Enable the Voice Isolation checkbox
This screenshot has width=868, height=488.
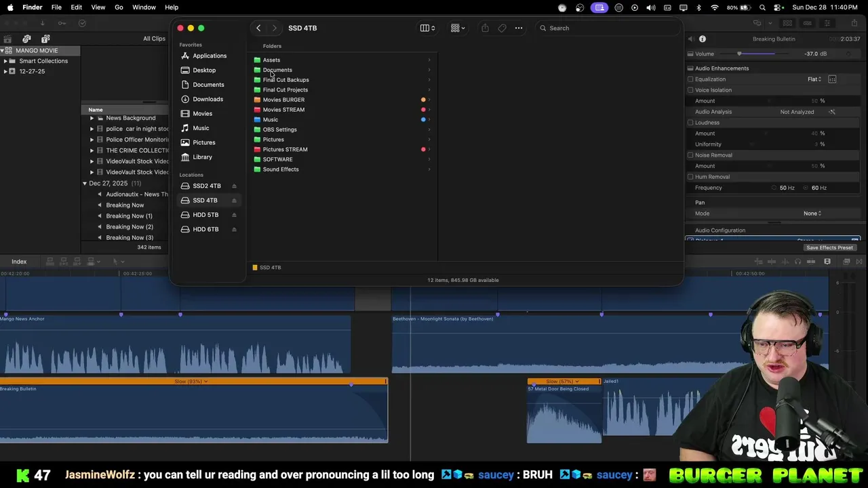690,90
